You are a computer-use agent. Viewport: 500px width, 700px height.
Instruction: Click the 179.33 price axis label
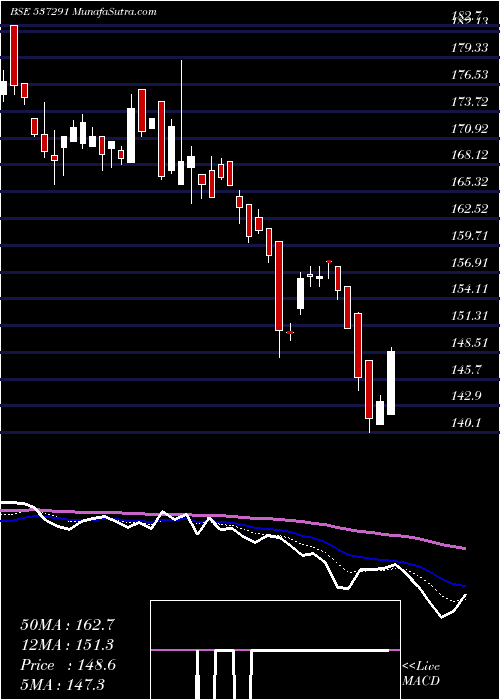coord(469,48)
